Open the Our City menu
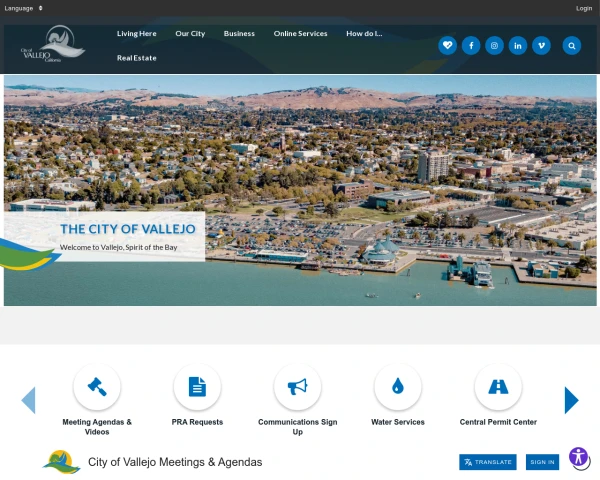Viewport: 600px width, 480px height. point(190,34)
